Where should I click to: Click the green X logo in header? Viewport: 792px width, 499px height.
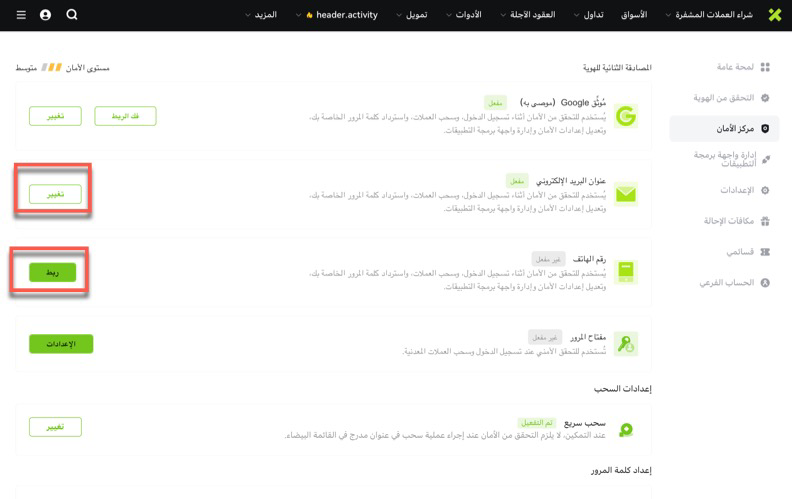(x=774, y=15)
